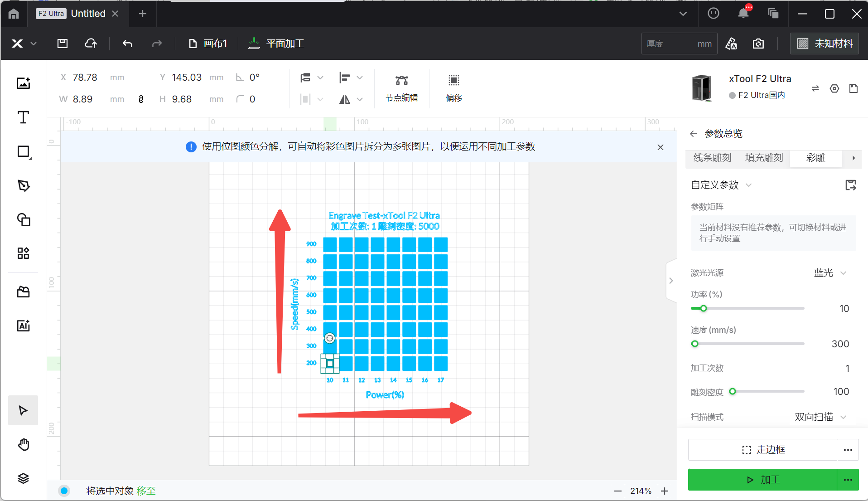The image size is (868, 501).
Task: Click the 移至 move-to link
Action: point(146,491)
